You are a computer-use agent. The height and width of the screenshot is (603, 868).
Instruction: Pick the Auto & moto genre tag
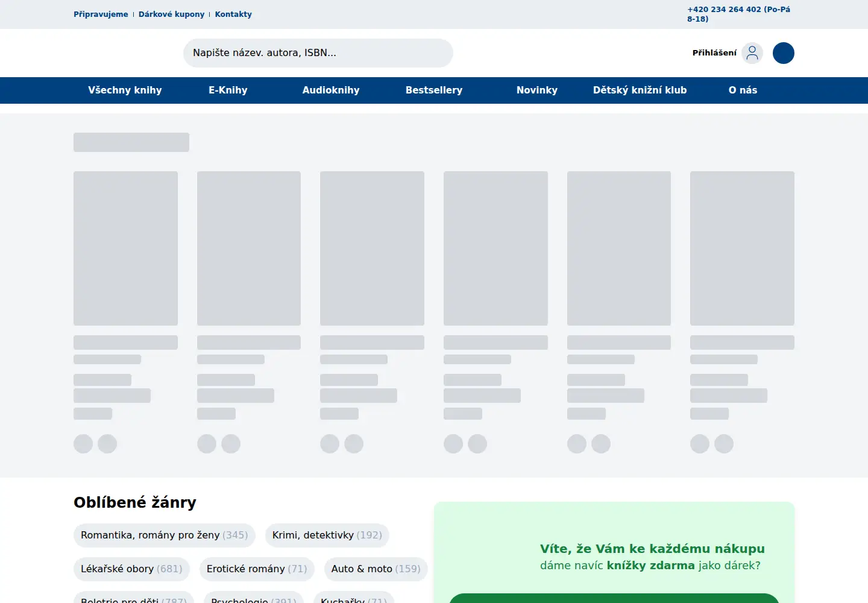[376, 569]
